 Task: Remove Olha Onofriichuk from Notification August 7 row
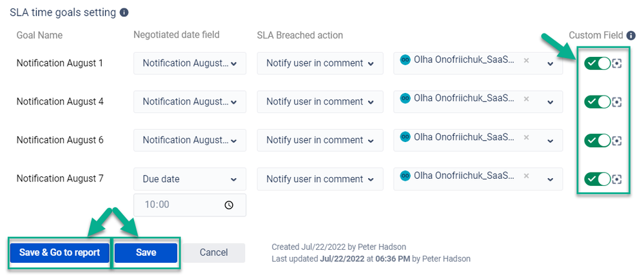point(526,176)
